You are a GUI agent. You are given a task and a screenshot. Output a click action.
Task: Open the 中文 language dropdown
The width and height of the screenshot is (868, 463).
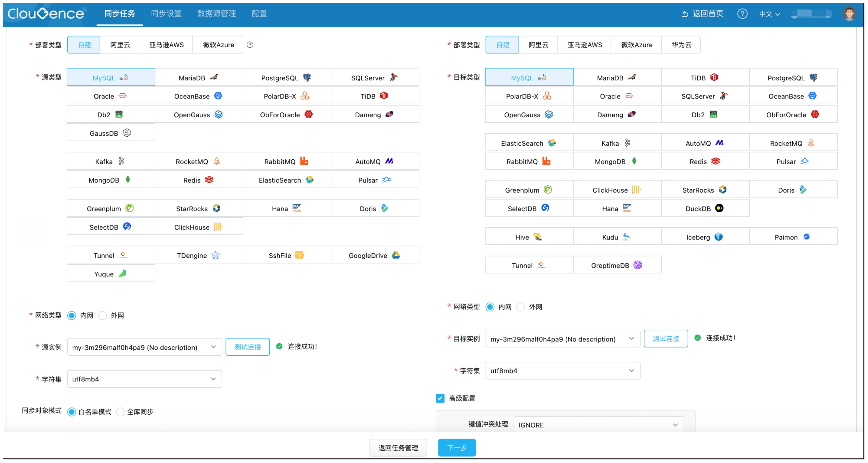(769, 14)
